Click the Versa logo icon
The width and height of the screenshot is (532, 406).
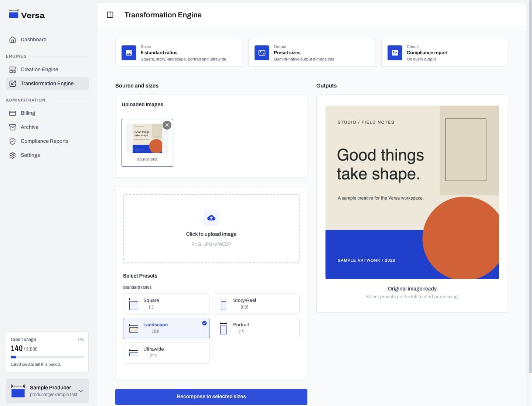pos(14,14)
